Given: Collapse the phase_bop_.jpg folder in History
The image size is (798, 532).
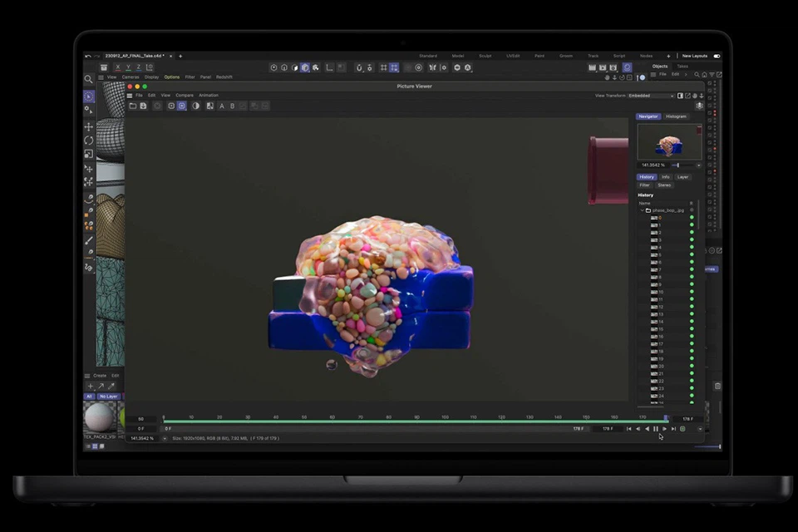Looking at the screenshot, I should 642,210.
